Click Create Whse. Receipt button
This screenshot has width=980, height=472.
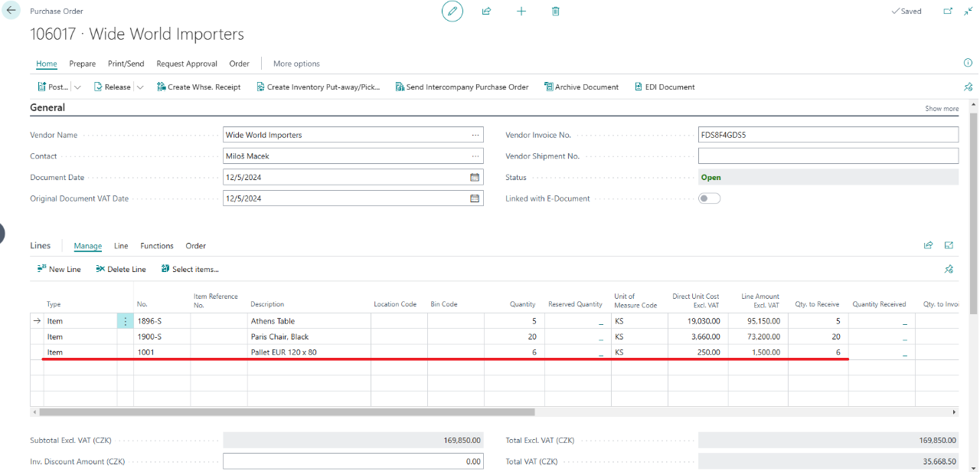pos(199,87)
